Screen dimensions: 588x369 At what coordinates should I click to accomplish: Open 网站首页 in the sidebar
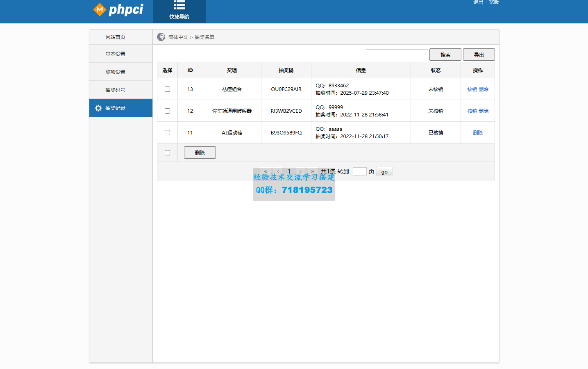(x=120, y=36)
